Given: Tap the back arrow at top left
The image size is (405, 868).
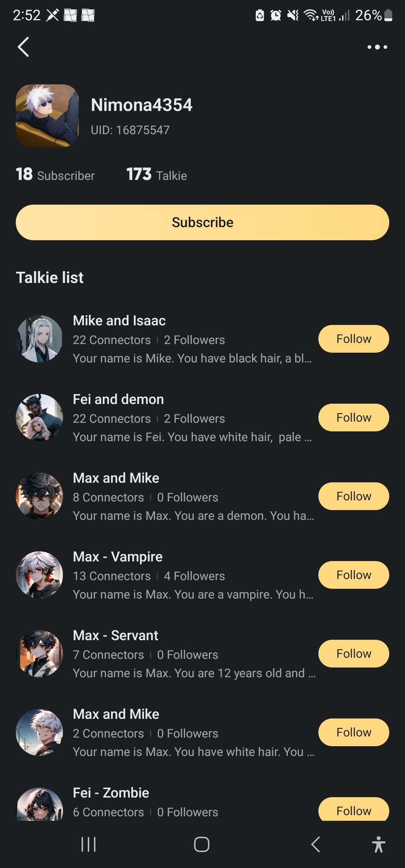Looking at the screenshot, I should [x=23, y=47].
